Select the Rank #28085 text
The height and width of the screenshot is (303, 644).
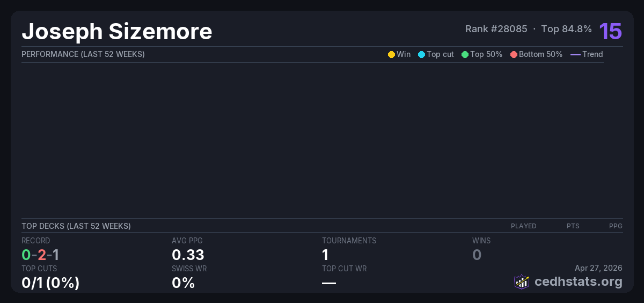[x=496, y=29]
